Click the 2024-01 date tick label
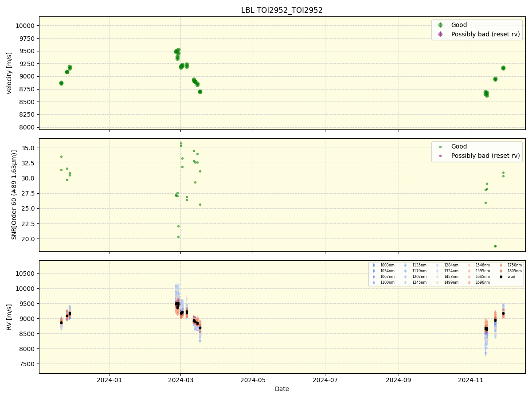 pyautogui.click(x=109, y=379)
